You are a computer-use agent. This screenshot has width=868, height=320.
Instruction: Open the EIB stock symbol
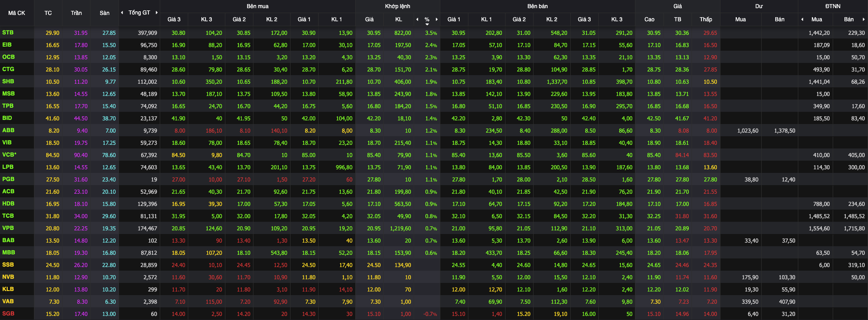(7, 45)
